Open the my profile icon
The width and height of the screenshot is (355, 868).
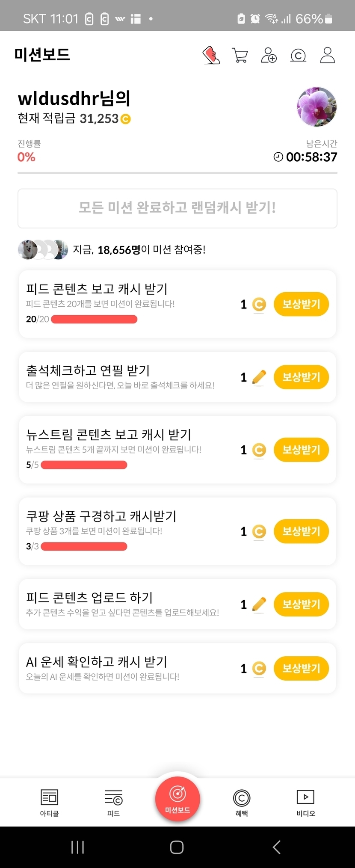(x=327, y=56)
